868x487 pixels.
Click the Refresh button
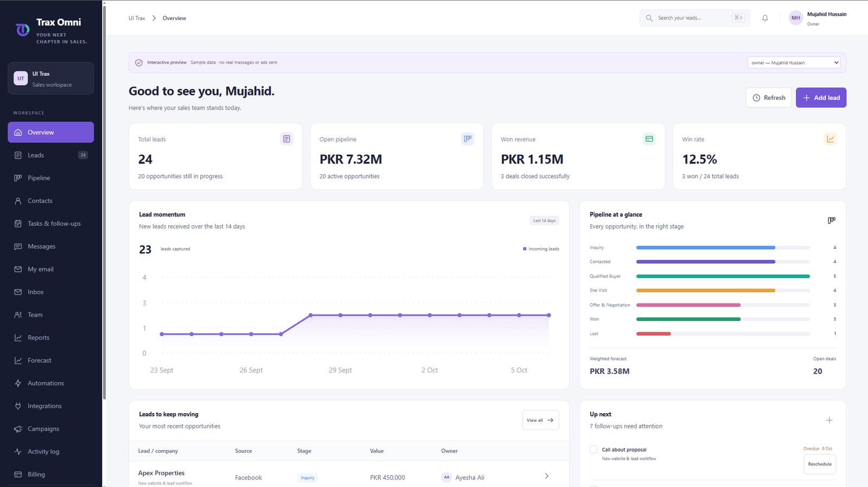tap(769, 98)
